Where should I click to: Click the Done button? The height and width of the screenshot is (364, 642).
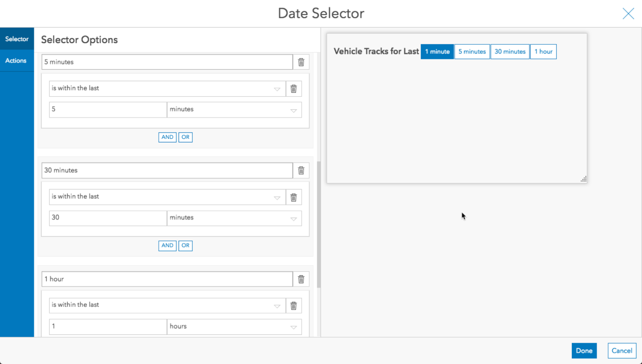(x=584, y=351)
